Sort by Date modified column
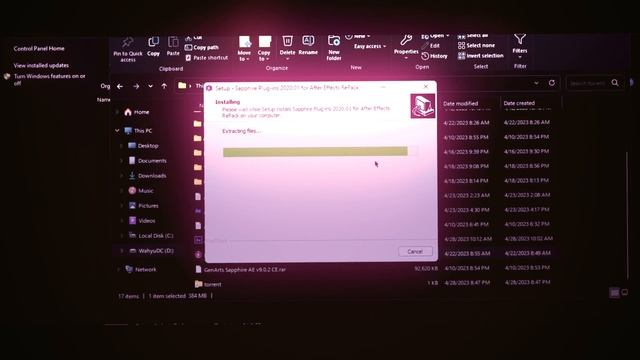 coord(460,104)
